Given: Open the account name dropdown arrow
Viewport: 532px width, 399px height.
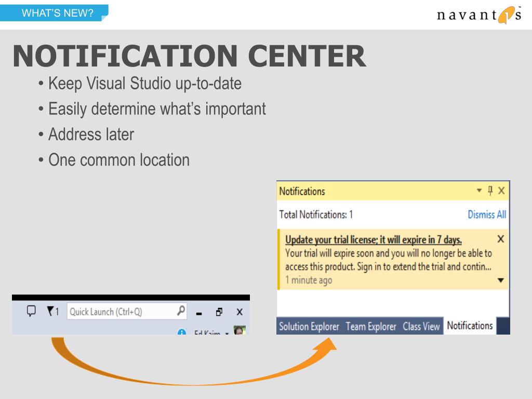Looking at the screenshot, I should 227,333.
